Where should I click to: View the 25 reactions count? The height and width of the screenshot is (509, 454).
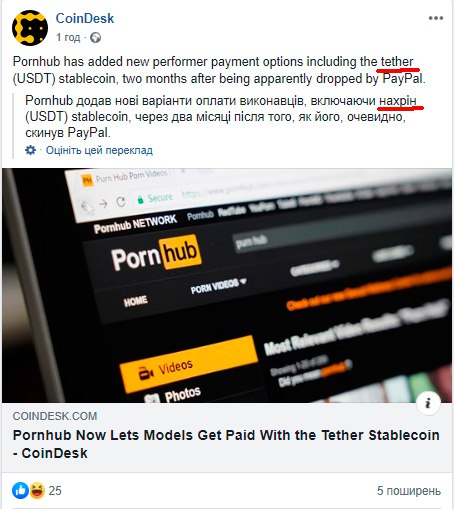click(x=55, y=491)
